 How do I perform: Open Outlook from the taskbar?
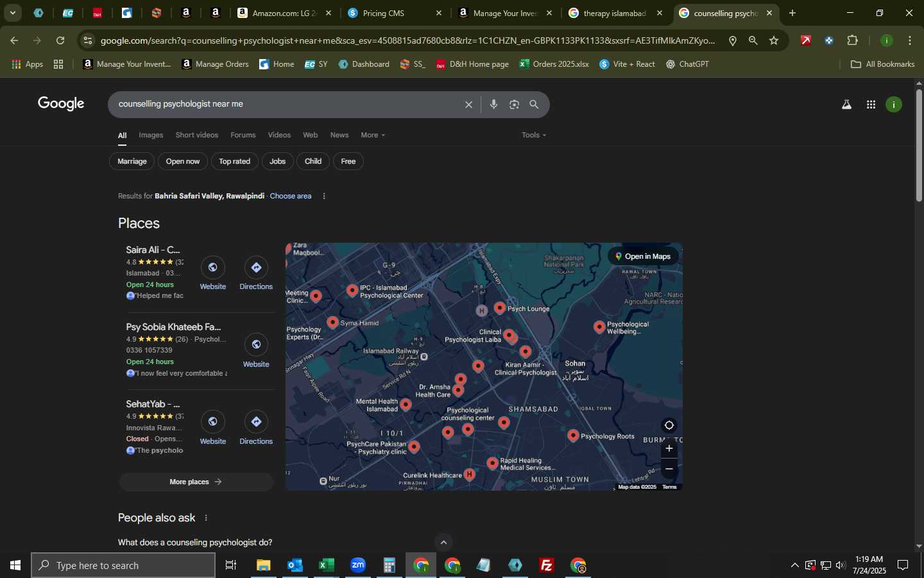pyautogui.click(x=295, y=565)
